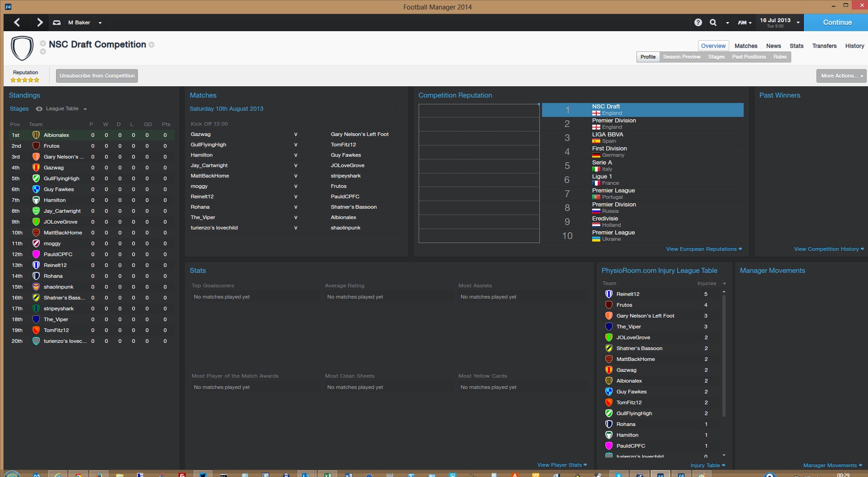This screenshot has height=477, width=868.
Task: Switch to the Matches tab
Action: pos(746,46)
